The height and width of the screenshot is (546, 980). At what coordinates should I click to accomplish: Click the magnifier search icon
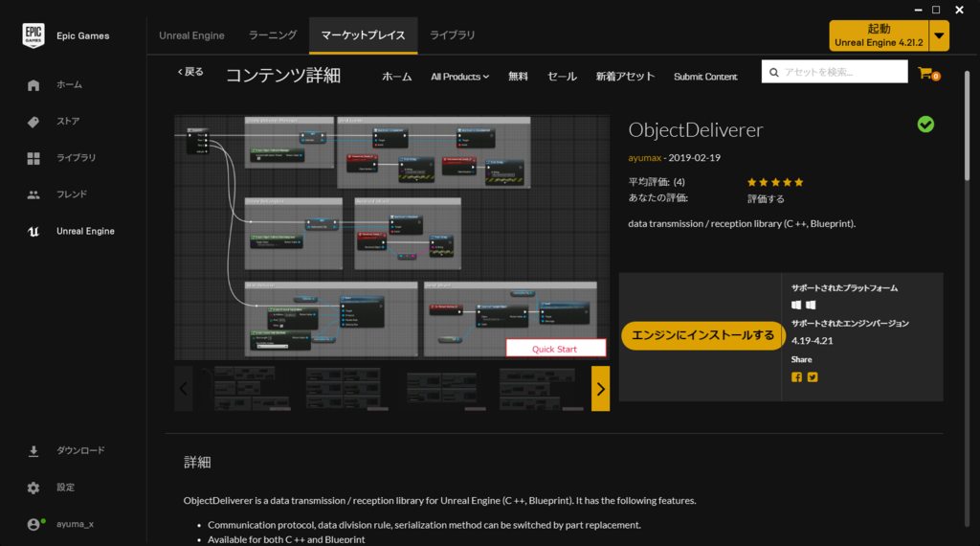(x=773, y=73)
